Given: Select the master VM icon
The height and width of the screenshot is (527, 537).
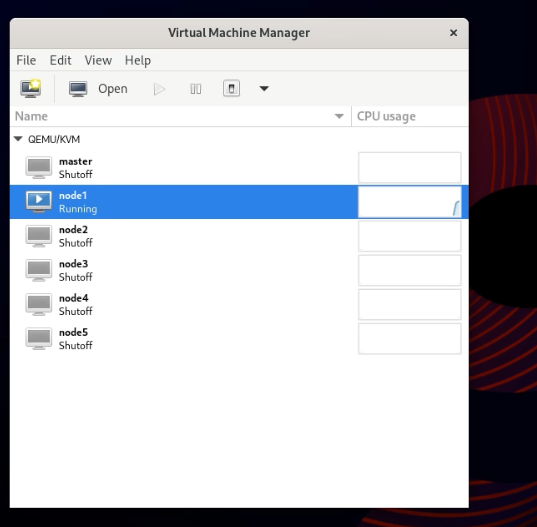Looking at the screenshot, I should (x=39, y=168).
